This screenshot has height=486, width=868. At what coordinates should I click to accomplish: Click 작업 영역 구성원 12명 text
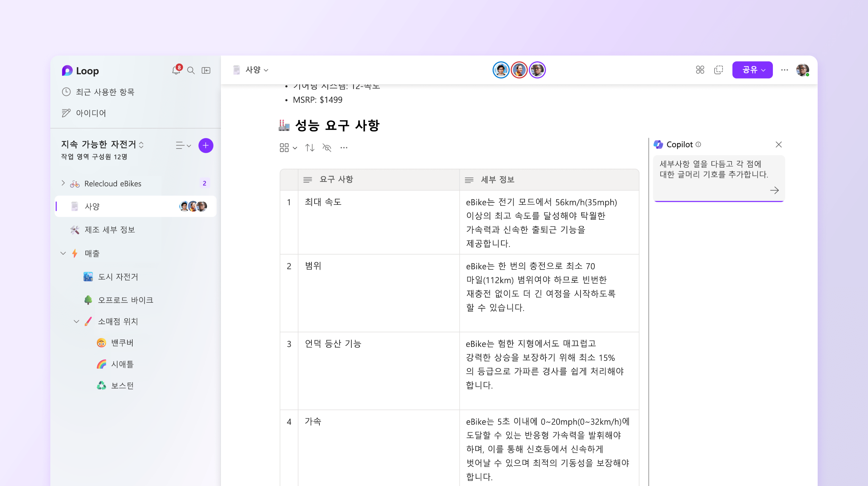(94, 157)
